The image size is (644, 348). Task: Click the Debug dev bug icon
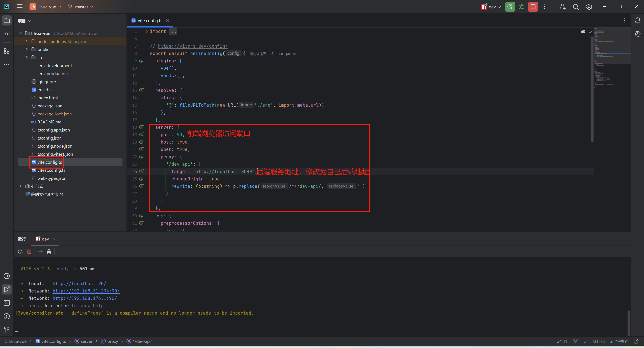(x=522, y=7)
